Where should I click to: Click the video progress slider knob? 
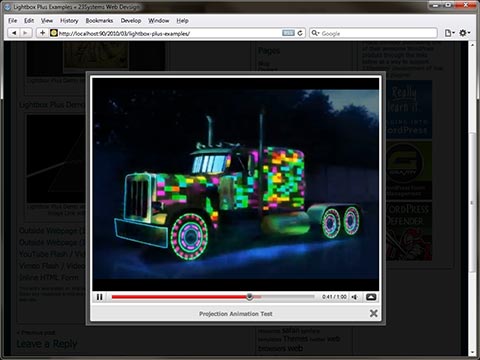(249, 296)
